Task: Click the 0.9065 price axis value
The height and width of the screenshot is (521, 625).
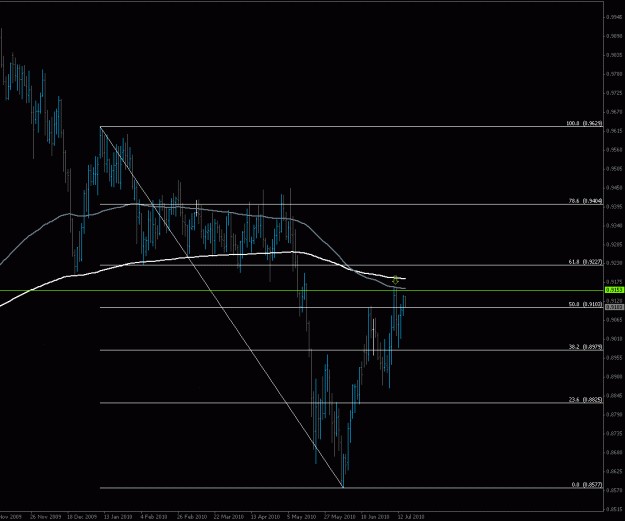Action: click(x=614, y=320)
